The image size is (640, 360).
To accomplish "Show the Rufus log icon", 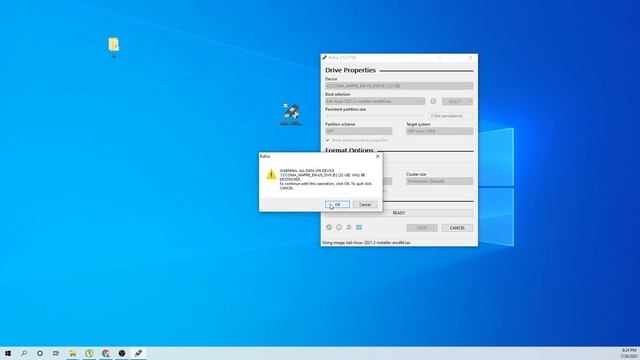I will pos(359,227).
